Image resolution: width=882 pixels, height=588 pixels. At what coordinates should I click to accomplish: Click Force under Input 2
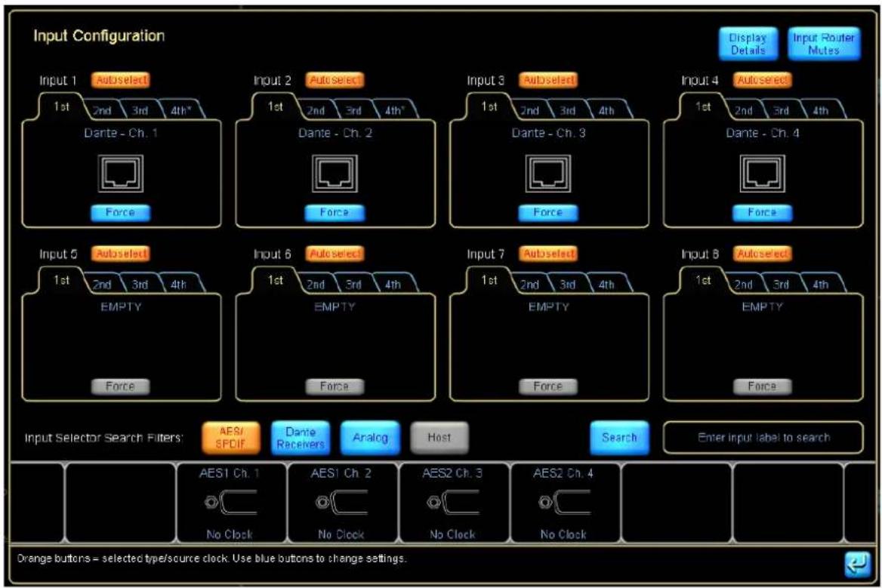[335, 213]
